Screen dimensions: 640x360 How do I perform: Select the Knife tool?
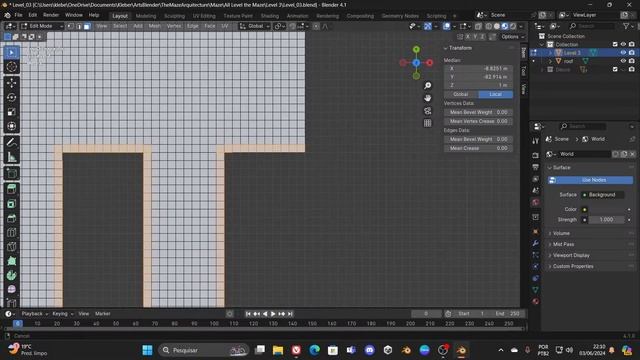pos(11,247)
